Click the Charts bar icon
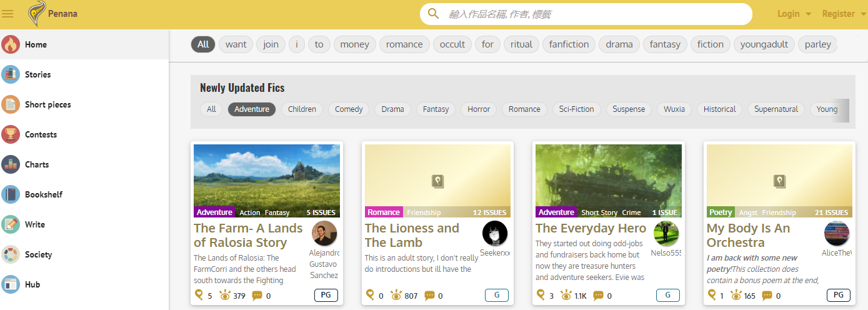Screen dimensions: 868x310 11,164
